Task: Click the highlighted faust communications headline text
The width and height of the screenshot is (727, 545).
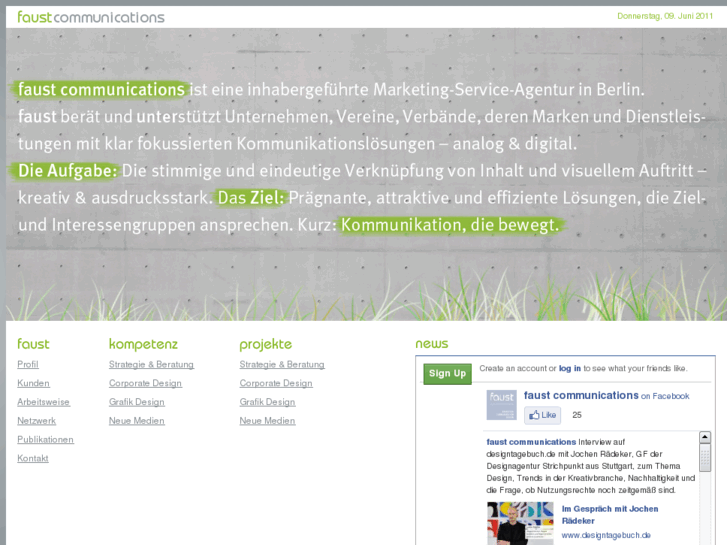Action: [101, 90]
